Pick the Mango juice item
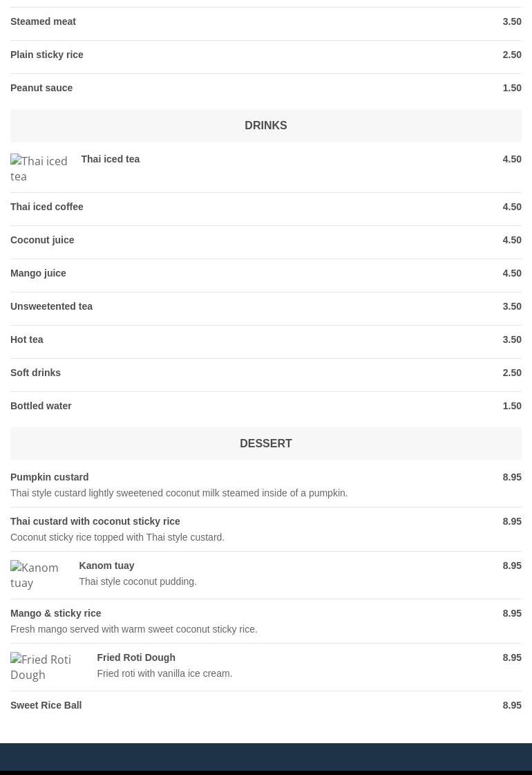This screenshot has height=775, width=532. (x=38, y=273)
